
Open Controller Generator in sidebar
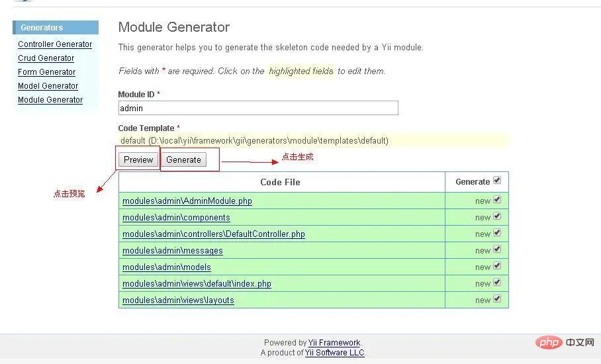point(55,44)
